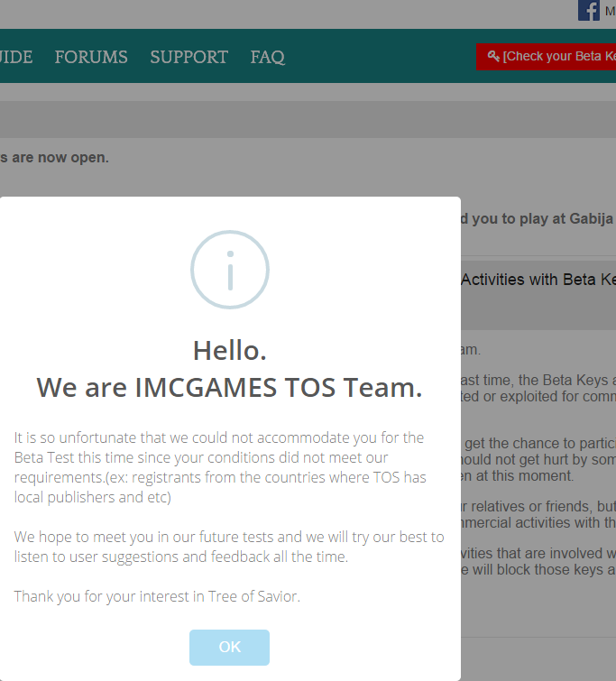Click the OK button in the dialog
Screen dimensions: 616x681
tap(229, 647)
